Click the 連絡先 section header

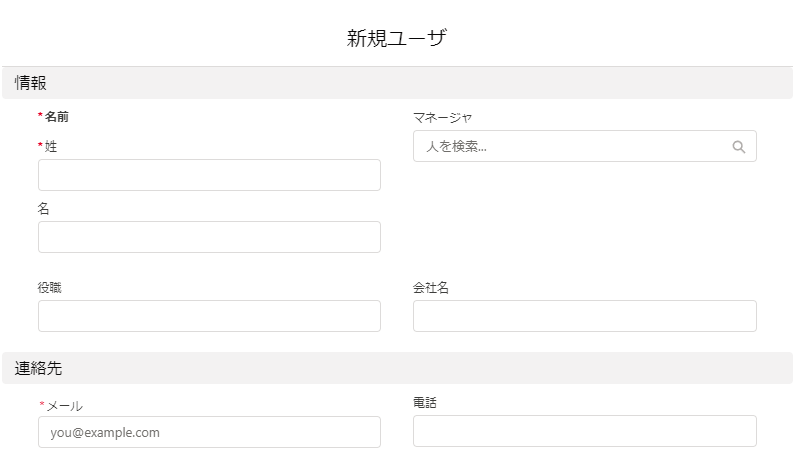click(397, 368)
